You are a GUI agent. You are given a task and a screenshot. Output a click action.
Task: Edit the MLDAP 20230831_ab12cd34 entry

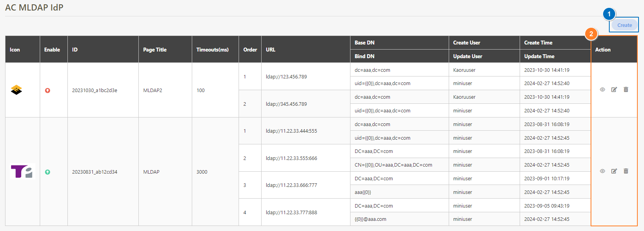(614, 171)
